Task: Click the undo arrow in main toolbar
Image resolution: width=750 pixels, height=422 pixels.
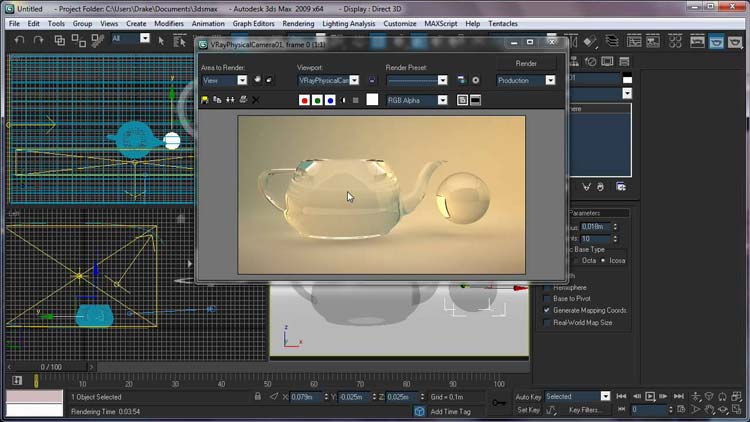Action: click(20, 40)
